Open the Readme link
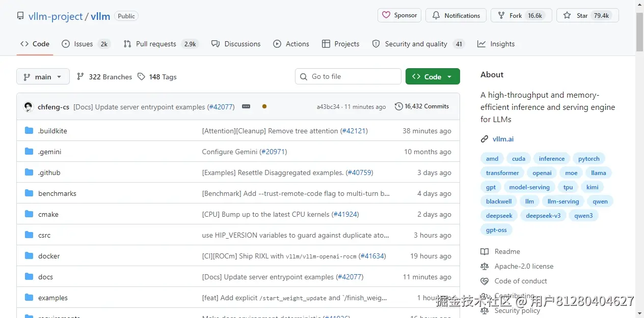 tap(500, 251)
